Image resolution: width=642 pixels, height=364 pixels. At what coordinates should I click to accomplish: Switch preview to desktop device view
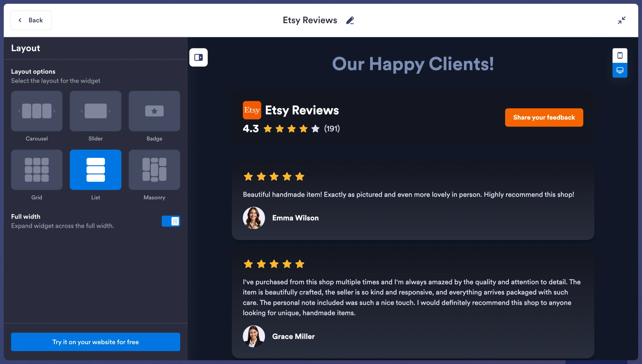pyautogui.click(x=620, y=70)
